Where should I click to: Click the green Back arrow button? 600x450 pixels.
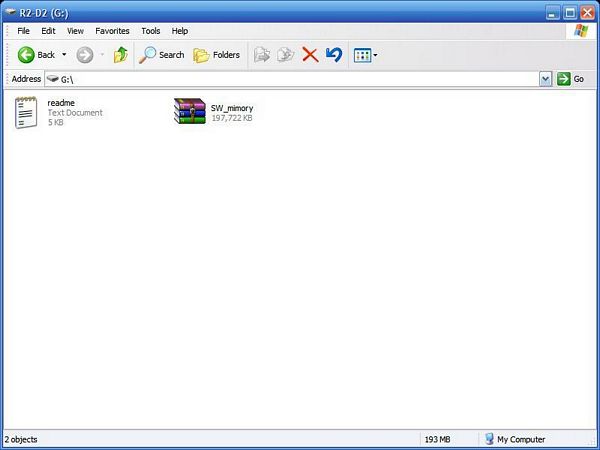click(27, 55)
